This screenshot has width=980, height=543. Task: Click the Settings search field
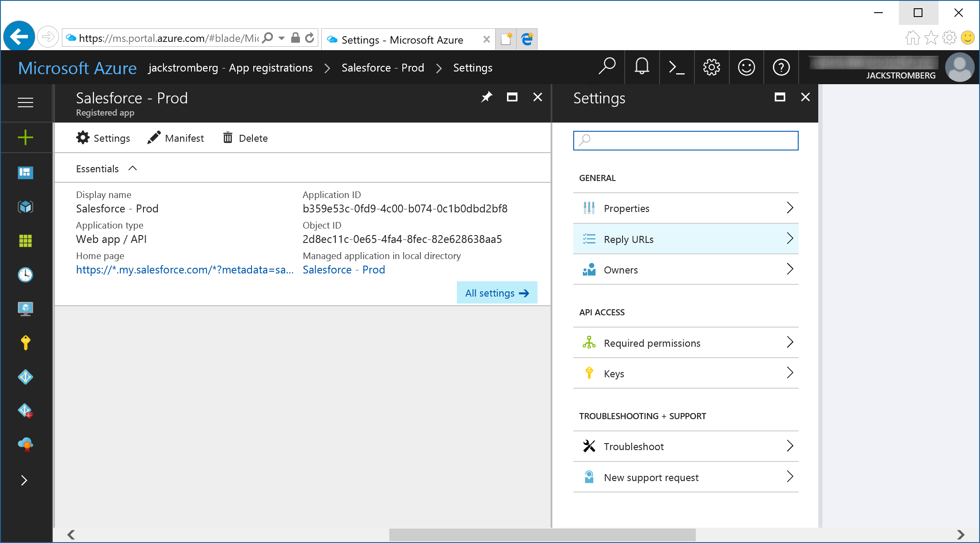pos(685,140)
